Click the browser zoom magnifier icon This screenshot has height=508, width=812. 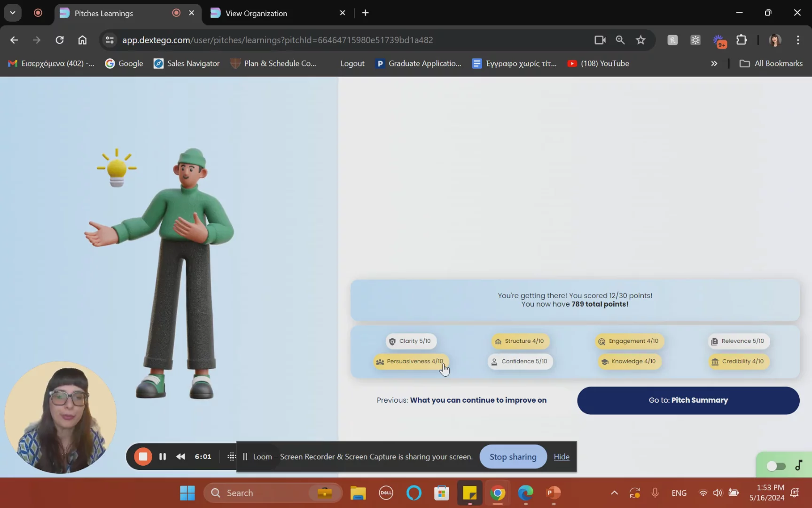click(620, 40)
